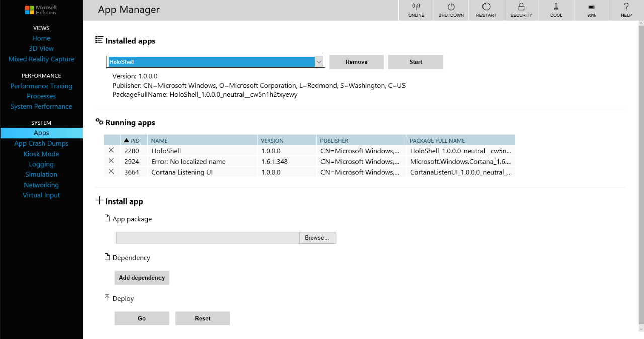644x339 pixels.
Task: Click the App package path field
Action: pyautogui.click(x=207, y=238)
